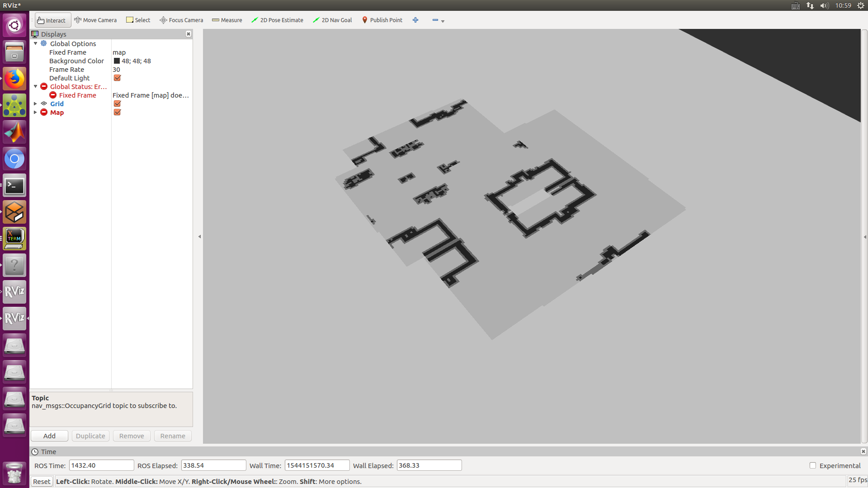Open Firefox from the dock
868x488 pixels.
pos(14,79)
